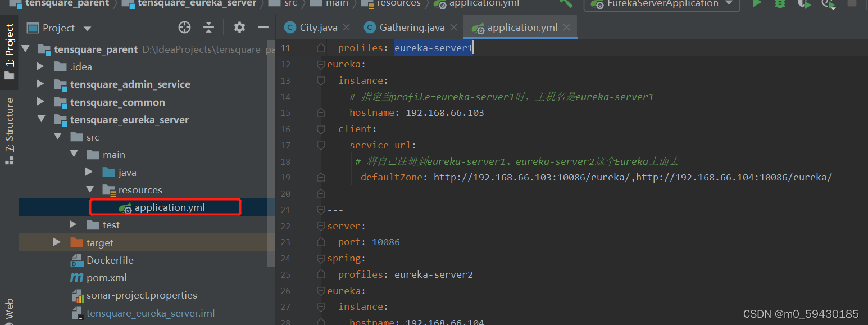Collapse the src folder
The image size is (868, 325).
[x=57, y=137]
